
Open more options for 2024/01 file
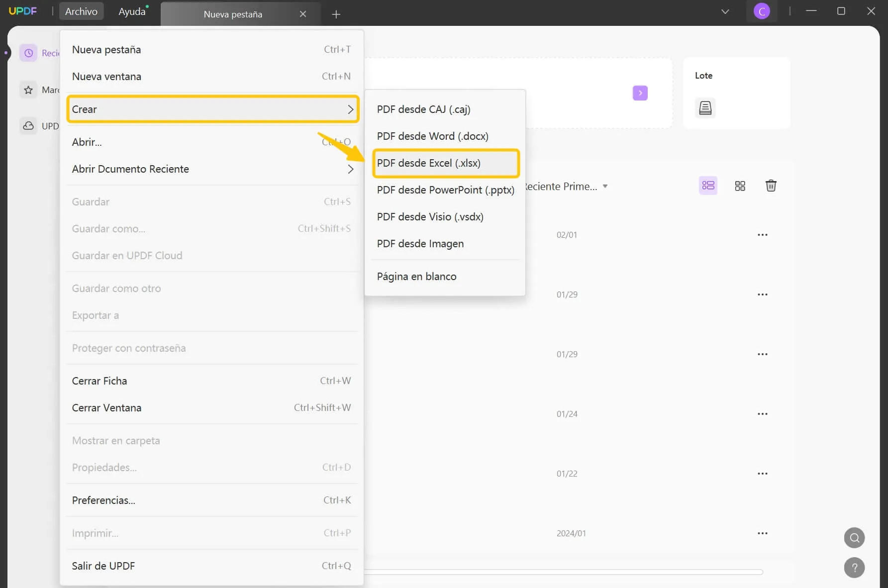tap(762, 533)
